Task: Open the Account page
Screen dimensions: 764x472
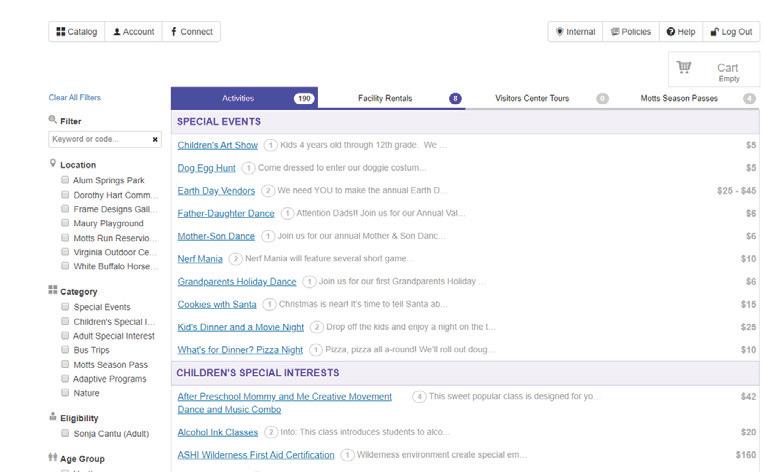Action: coord(134,32)
